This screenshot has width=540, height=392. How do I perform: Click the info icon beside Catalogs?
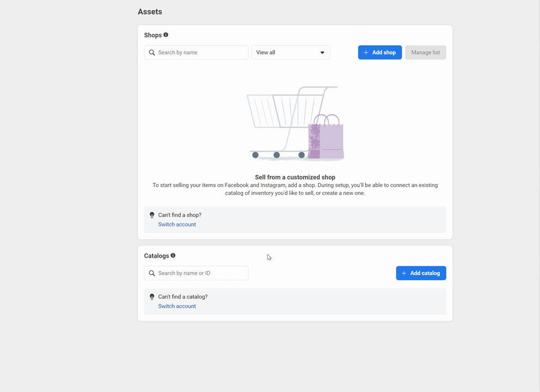(x=173, y=255)
